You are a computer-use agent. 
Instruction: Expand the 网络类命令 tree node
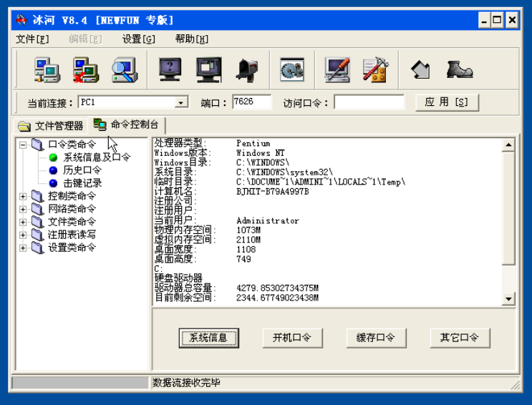pos(23,209)
